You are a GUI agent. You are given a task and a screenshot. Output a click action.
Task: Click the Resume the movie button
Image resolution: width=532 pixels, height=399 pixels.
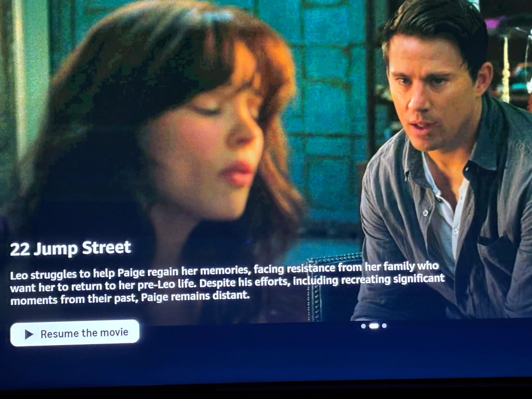pos(75,333)
